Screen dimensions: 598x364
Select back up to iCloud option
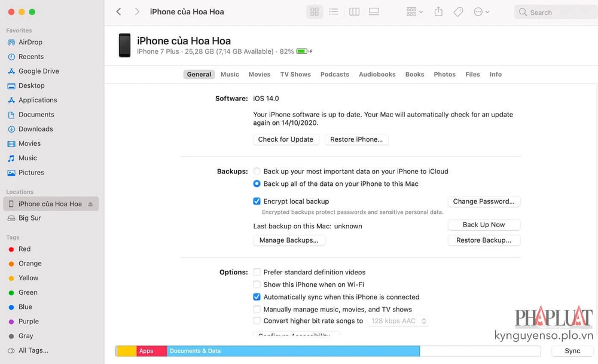(x=257, y=172)
